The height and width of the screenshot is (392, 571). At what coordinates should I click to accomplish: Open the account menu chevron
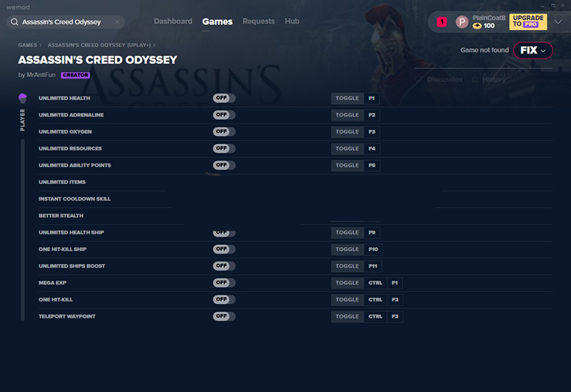tap(558, 22)
